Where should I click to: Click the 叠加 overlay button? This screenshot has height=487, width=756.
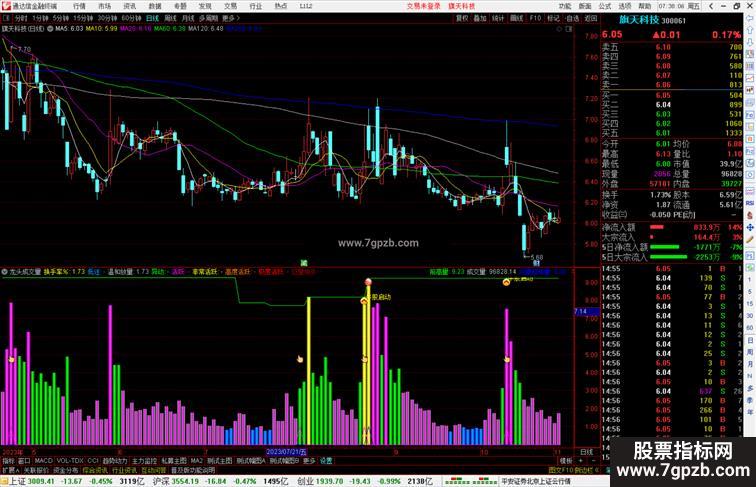tap(480, 18)
